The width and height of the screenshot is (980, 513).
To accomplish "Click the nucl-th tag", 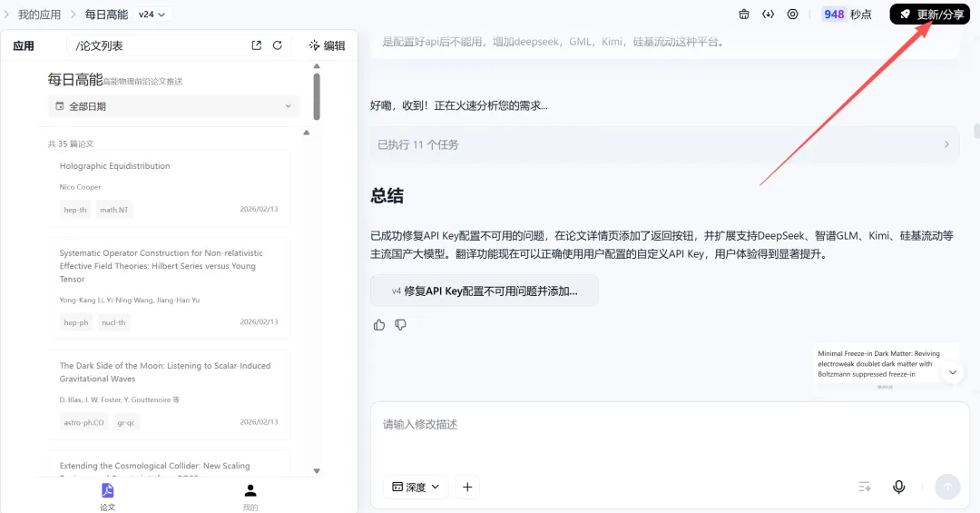I will 113,322.
